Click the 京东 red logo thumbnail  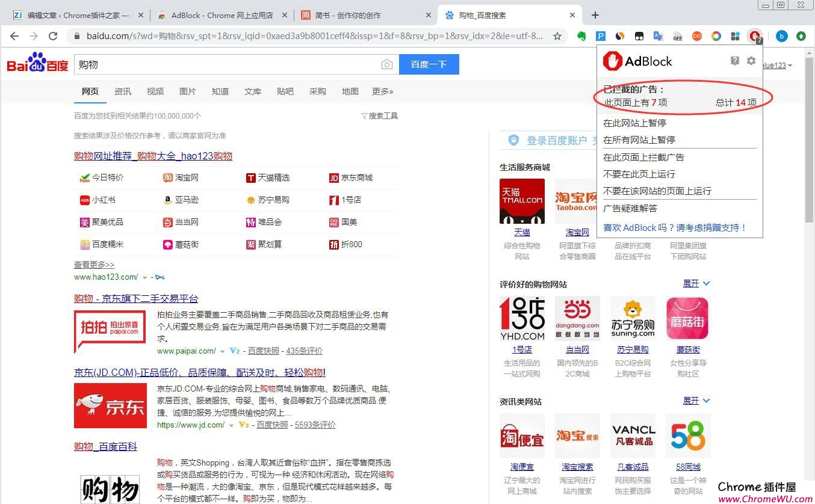[110, 405]
